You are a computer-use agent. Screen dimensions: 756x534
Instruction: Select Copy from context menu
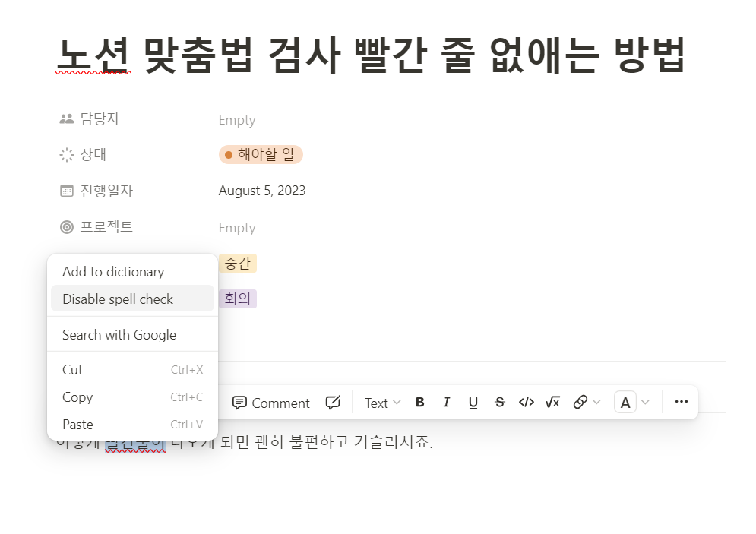pyautogui.click(x=133, y=397)
